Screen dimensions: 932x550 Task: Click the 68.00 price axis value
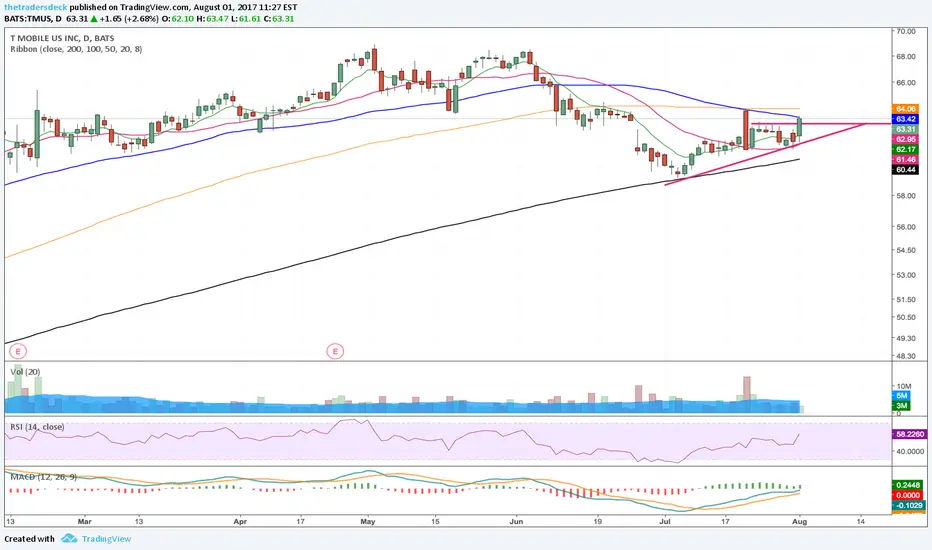pos(906,56)
